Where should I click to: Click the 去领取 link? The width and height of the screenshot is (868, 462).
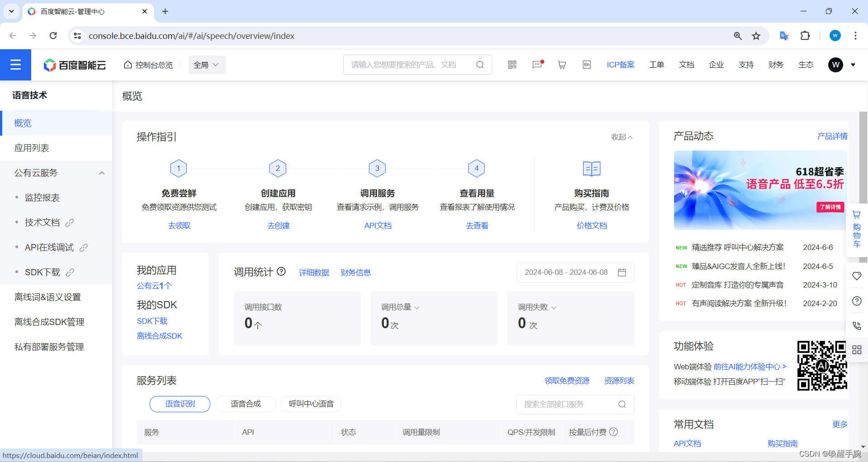[x=179, y=225]
